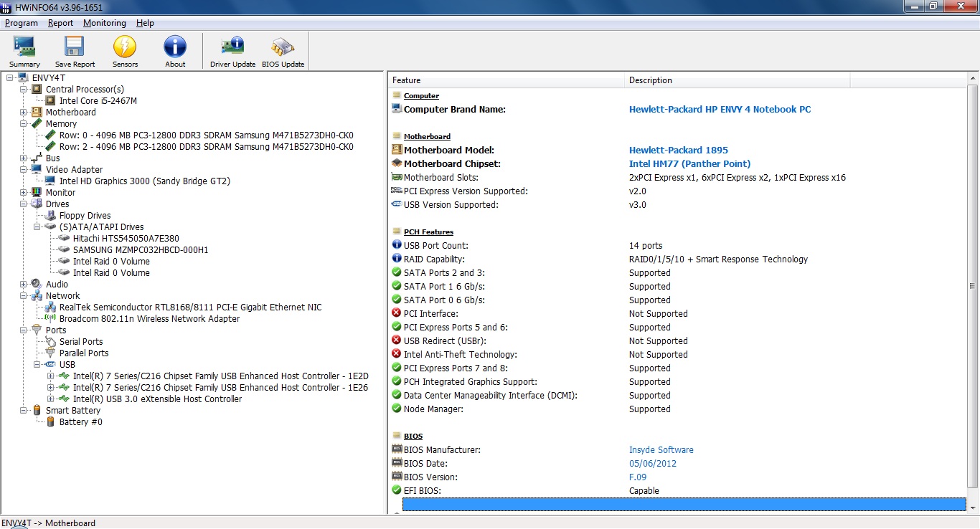Expand the Audio tree node
980x529 pixels.
(23, 284)
